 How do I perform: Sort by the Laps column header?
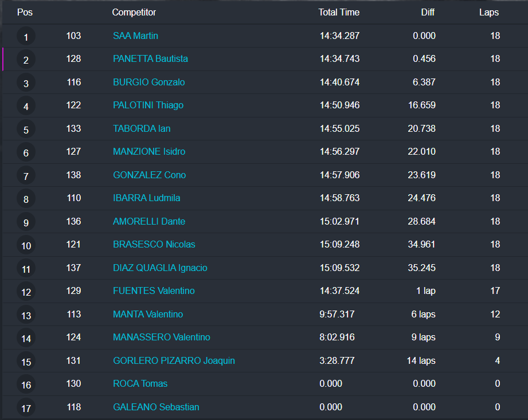[489, 12]
